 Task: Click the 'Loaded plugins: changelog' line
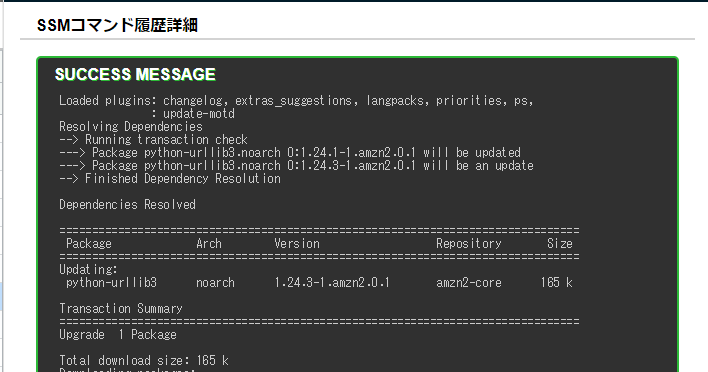click(296, 101)
